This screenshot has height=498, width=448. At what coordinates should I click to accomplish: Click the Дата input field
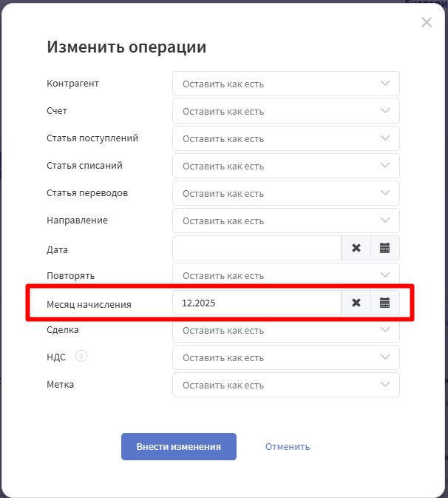pyautogui.click(x=257, y=248)
